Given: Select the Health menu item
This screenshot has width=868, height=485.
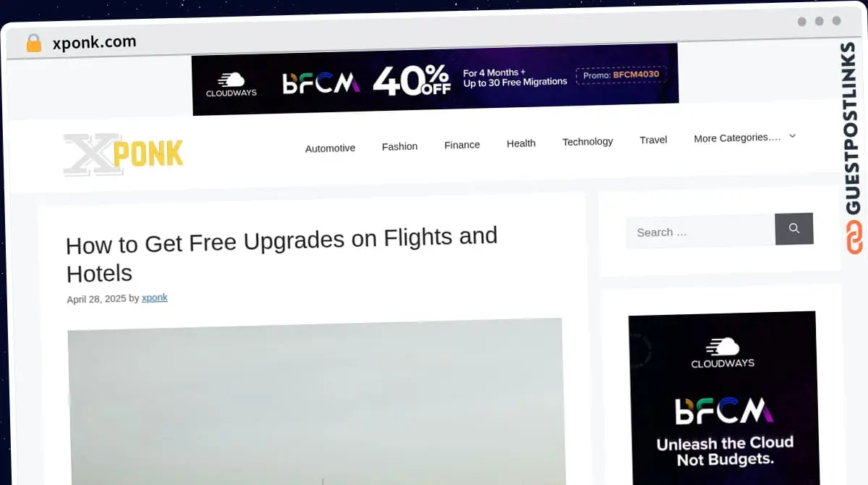Looking at the screenshot, I should pyautogui.click(x=521, y=143).
